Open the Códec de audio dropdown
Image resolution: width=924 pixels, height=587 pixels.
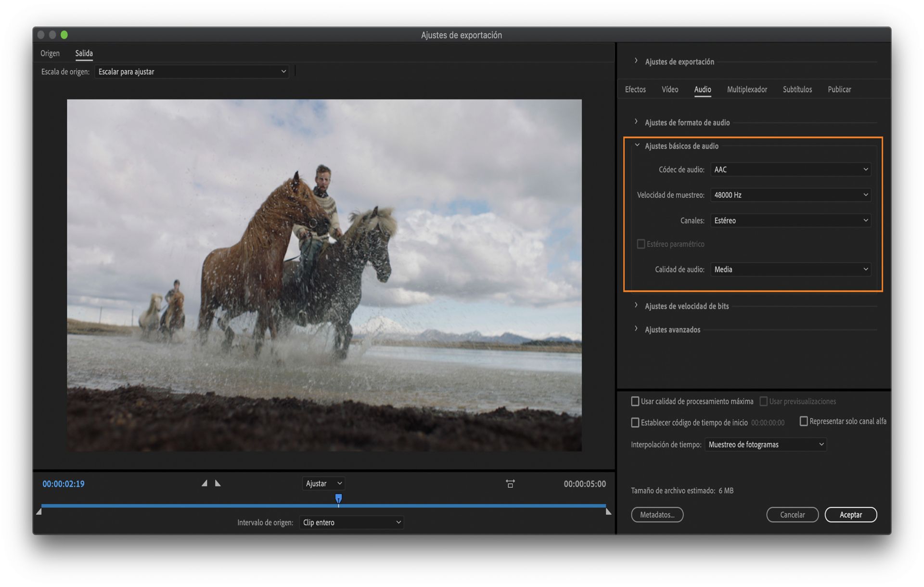coord(790,170)
